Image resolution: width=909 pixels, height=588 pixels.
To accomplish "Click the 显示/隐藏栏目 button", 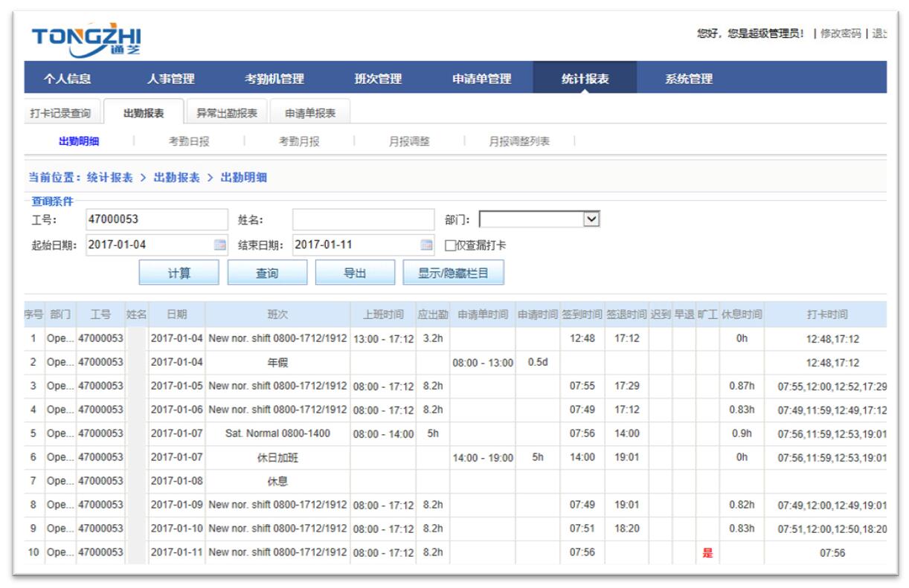I will [x=453, y=273].
